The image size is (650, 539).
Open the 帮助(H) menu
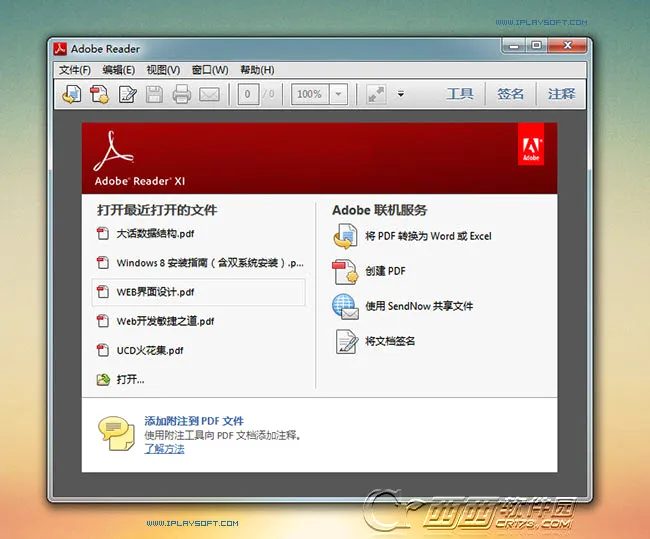pyautogui.click(x=257, y=70)
